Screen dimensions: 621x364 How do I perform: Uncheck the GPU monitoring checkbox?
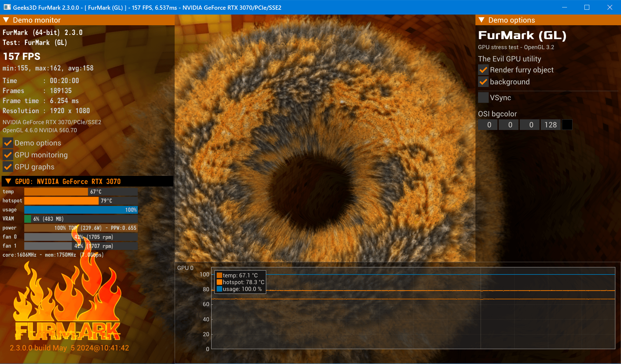pyautogui.click(x=8, y=155)
